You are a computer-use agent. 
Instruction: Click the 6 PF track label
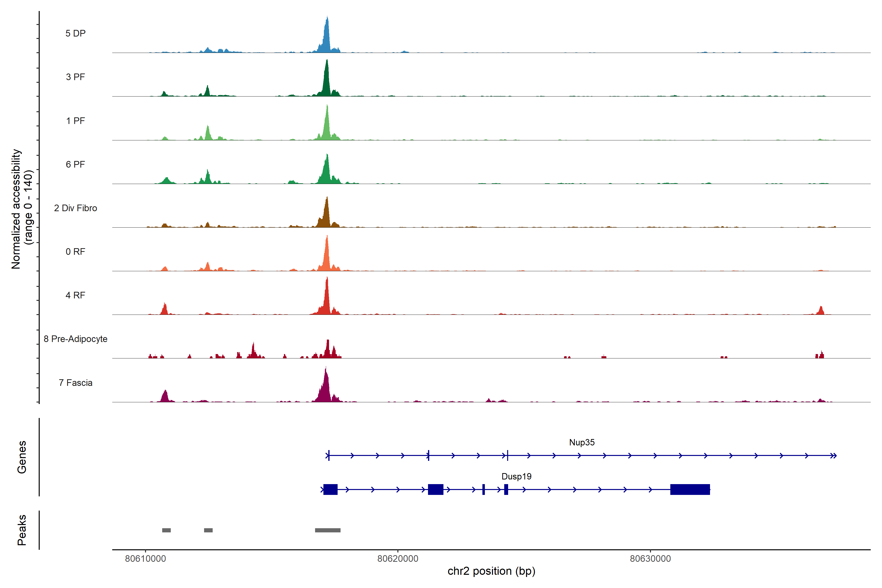(75, 164)
